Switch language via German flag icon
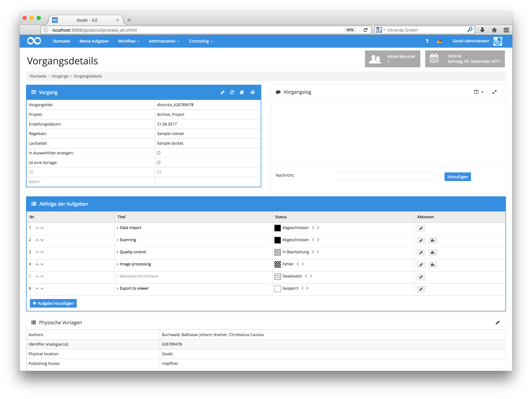Image resolution: width=532 pixels, height=399 pixels. click(x=439, y=41)
